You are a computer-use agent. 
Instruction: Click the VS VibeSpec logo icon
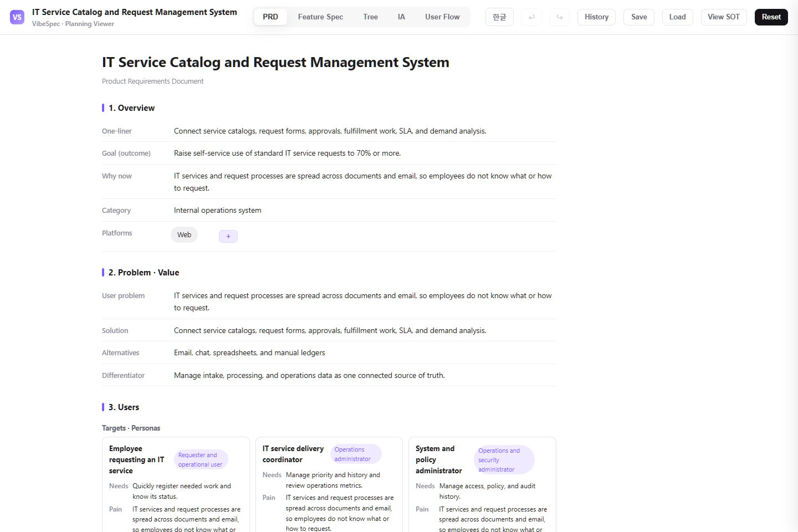click(17, 17)
